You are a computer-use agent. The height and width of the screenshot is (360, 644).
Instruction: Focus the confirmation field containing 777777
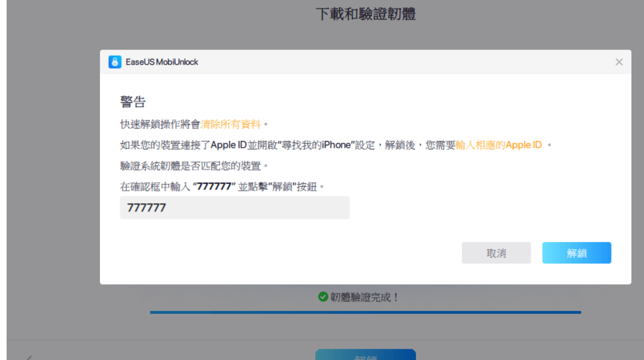pos(235,208)
